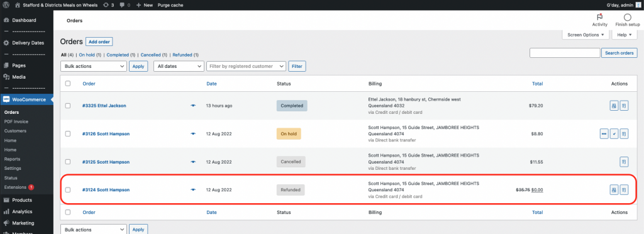
Task: Click the search orders text field
Action: [565, 53]
